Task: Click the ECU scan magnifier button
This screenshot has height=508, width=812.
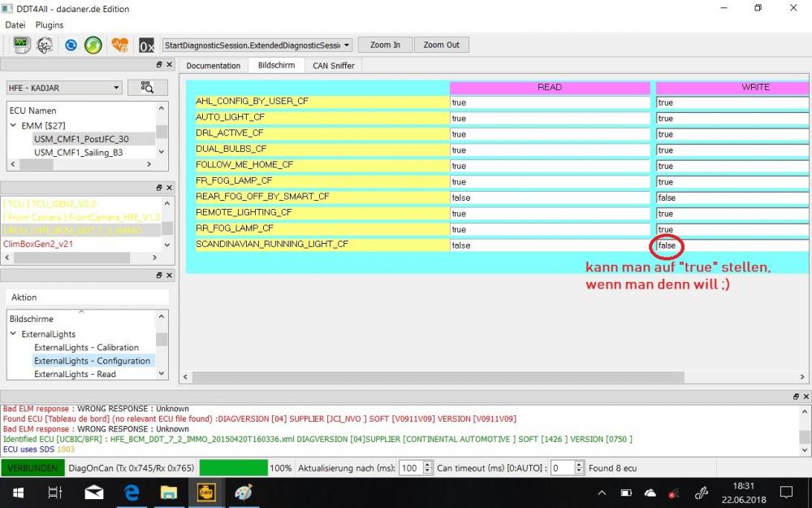Action: tap(148, 88)
